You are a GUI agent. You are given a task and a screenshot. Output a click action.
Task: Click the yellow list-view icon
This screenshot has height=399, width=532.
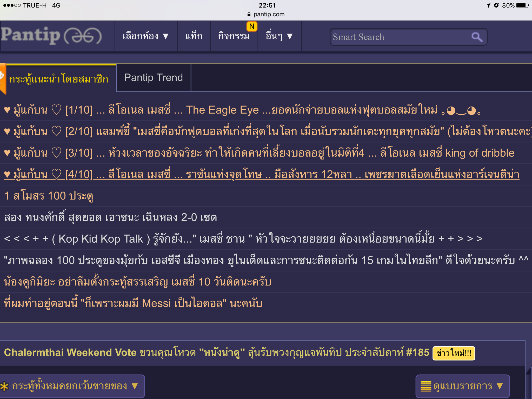(426, 386)
